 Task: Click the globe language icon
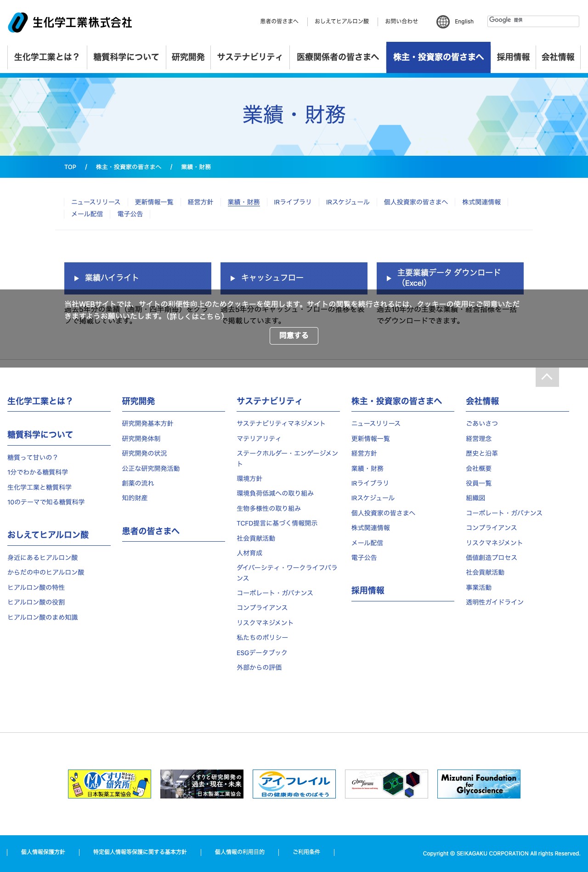(x=443, y=22)
